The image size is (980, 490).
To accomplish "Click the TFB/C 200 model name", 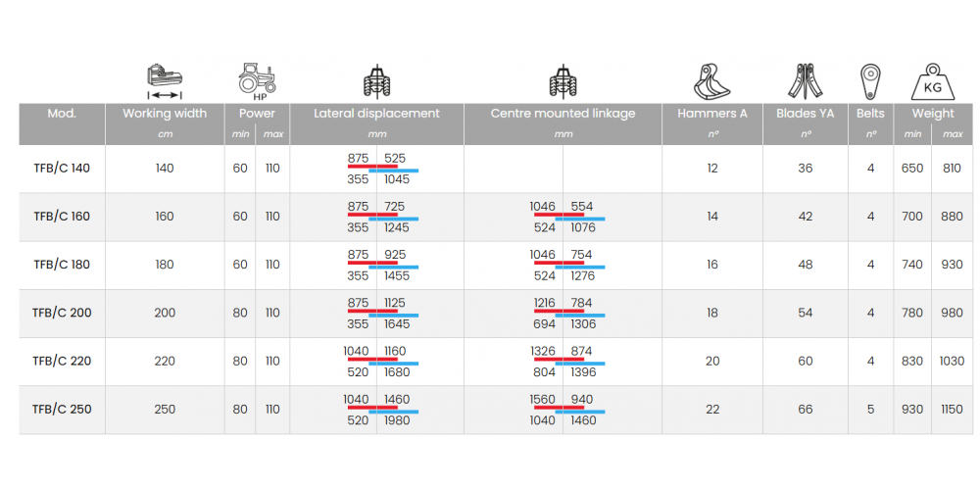I will pos(62,313).
